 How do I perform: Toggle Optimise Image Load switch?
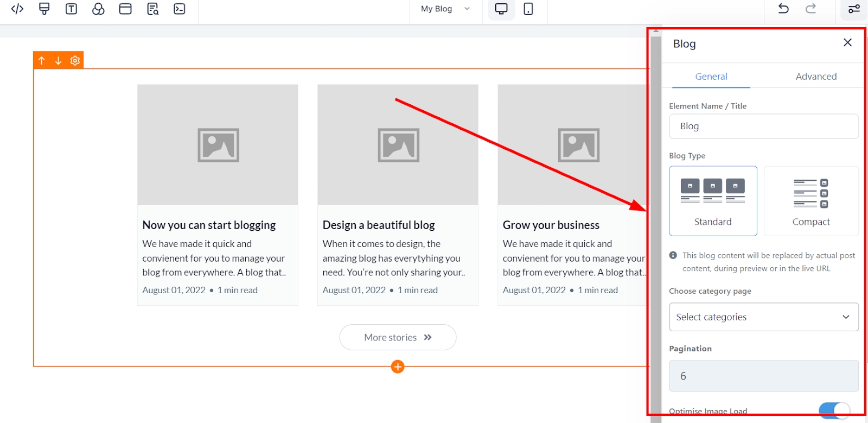pyautogui.click(x=833, y=411)
